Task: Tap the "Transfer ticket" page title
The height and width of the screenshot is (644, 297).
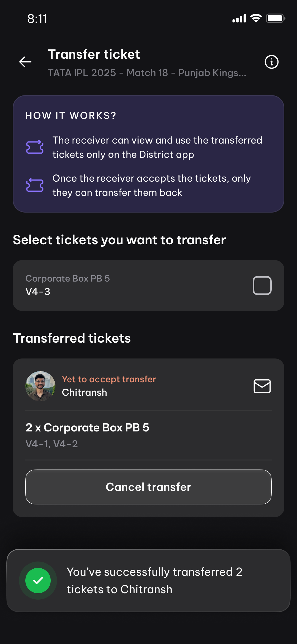Action: pyautogui.click(x=94, y=54)
